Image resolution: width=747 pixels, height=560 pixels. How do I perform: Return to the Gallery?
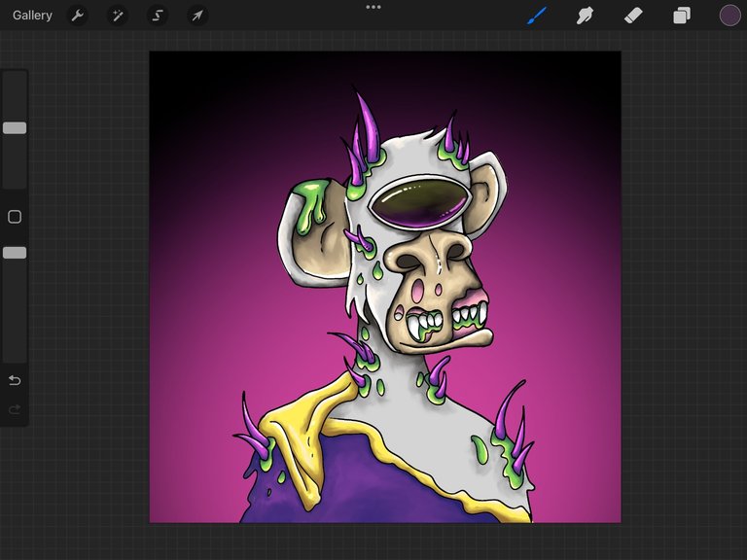(x=32, y=16)
